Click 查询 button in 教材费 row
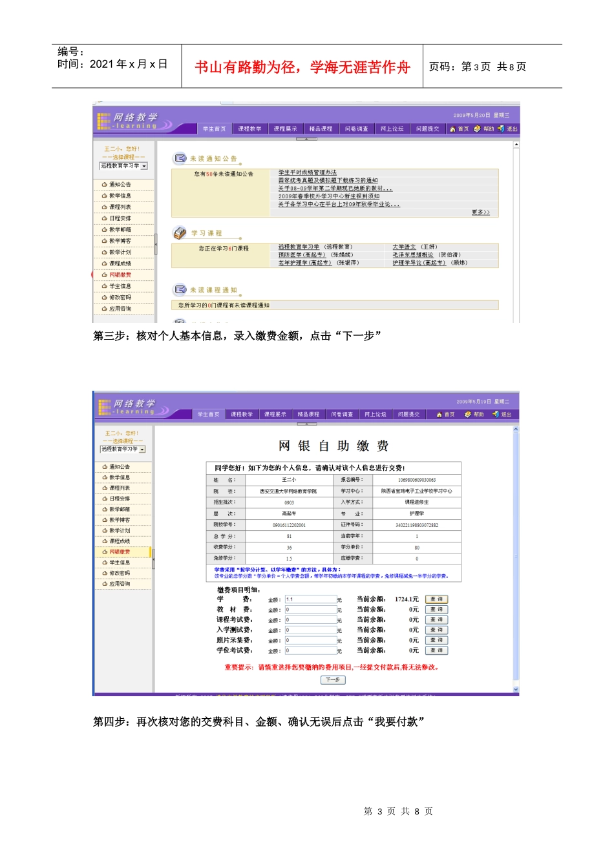 [x=437, y=610]
